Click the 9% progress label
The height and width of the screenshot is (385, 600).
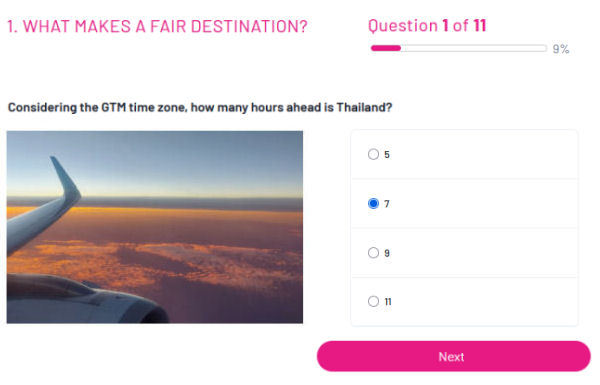(561, 49)
